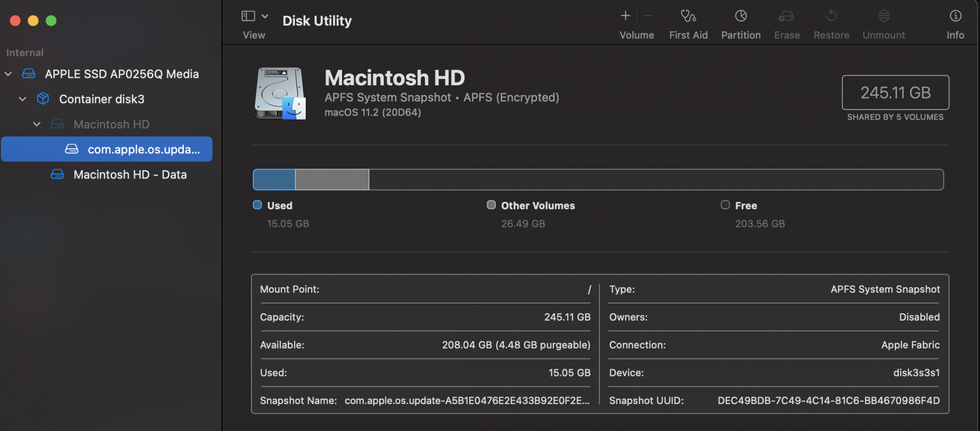Click the Owners Disabled value

coord(919,317)
